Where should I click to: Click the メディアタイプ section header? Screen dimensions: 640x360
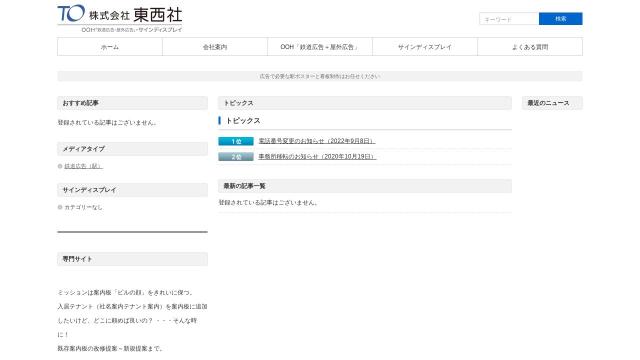[132, 149]
